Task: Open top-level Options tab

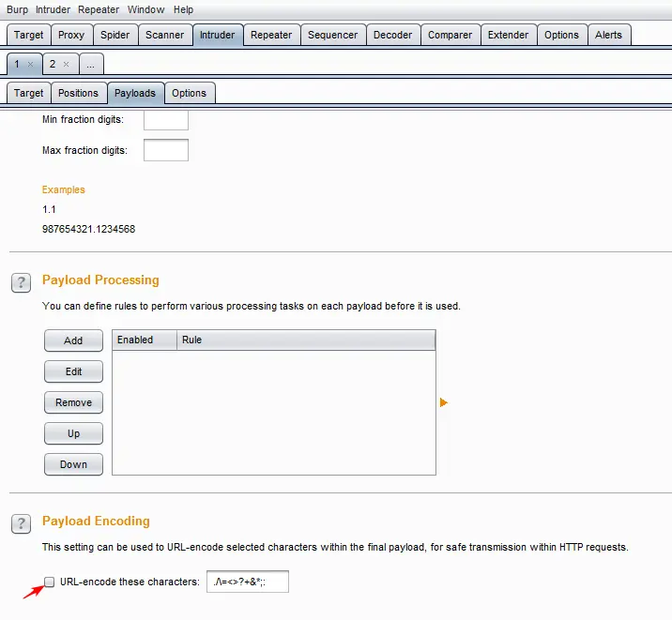Action: coord(561,35)
